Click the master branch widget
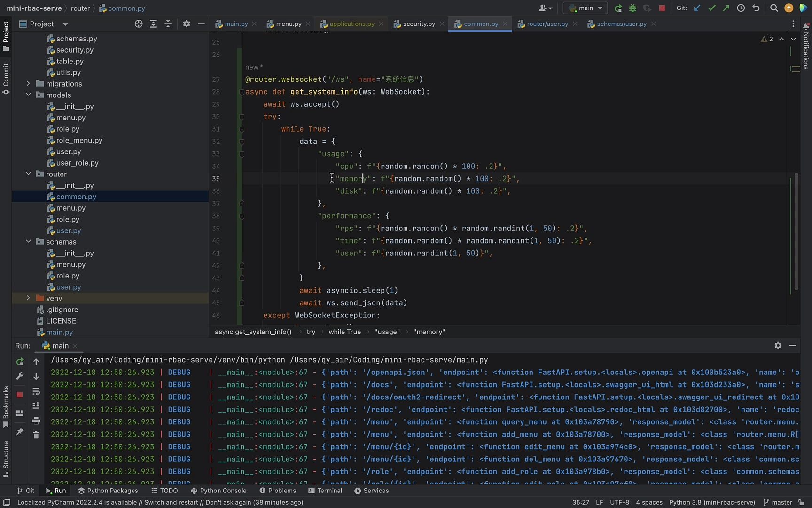Viewport: 812px width, 508px height. click(x=778, y=502)
